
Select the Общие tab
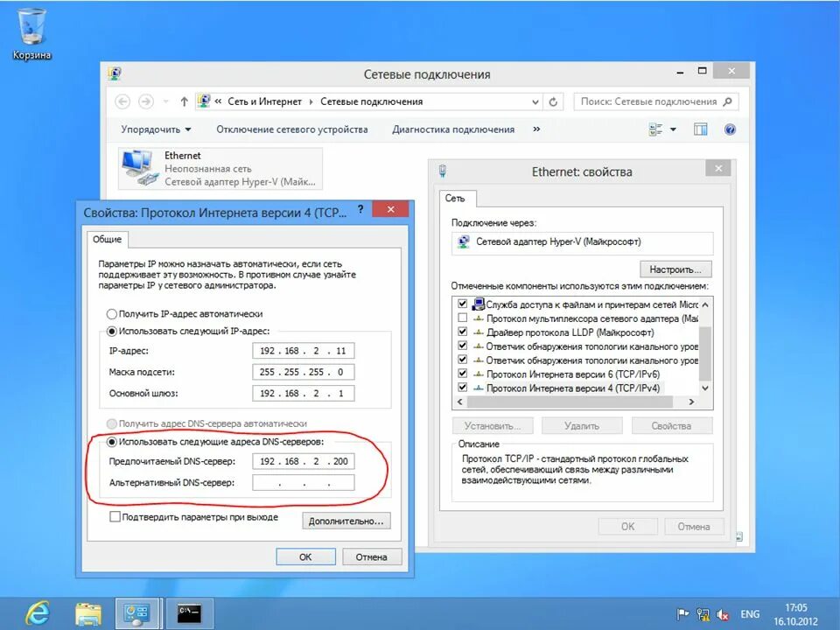coord(107,239)
